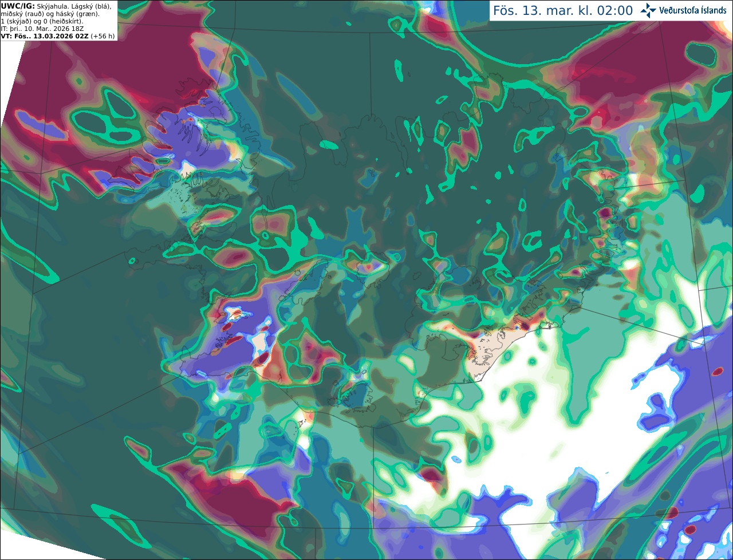Click the 'miðský (rauð) og háský (græn).' line
733x560 pixels.
(x=50, y=14)
